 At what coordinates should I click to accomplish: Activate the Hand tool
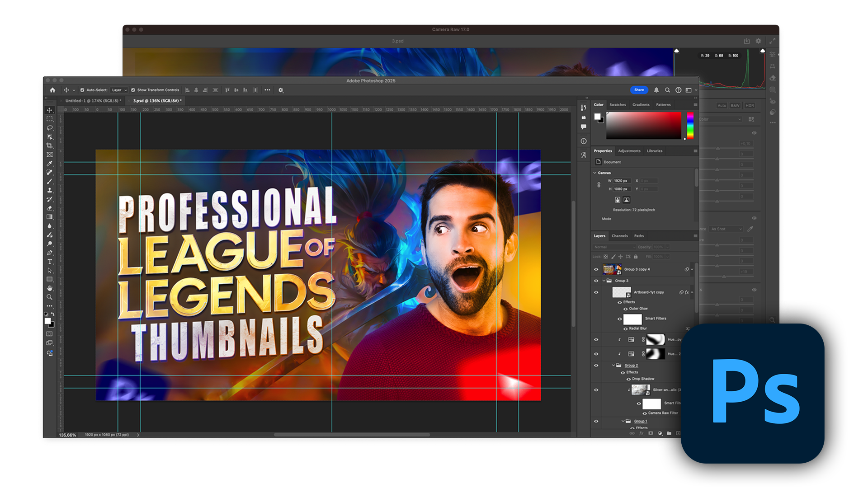[50, 288]
